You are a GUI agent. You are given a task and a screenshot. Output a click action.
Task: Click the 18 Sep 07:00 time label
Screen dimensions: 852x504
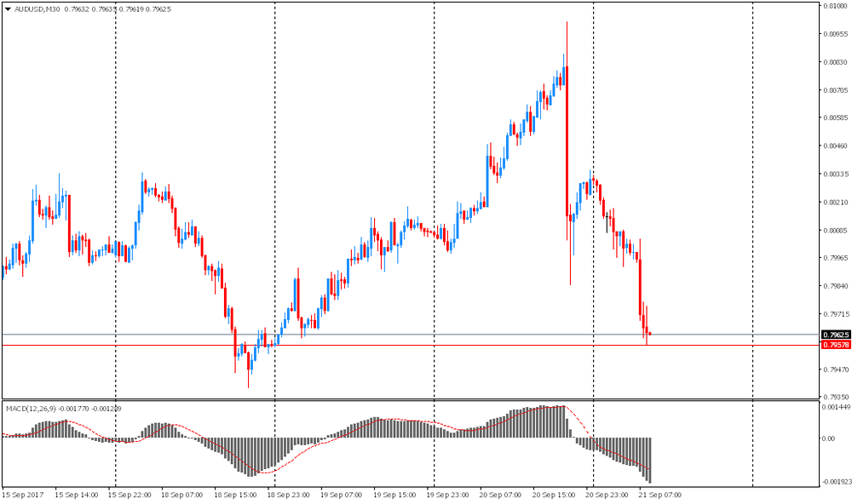[x=182, y=495]
